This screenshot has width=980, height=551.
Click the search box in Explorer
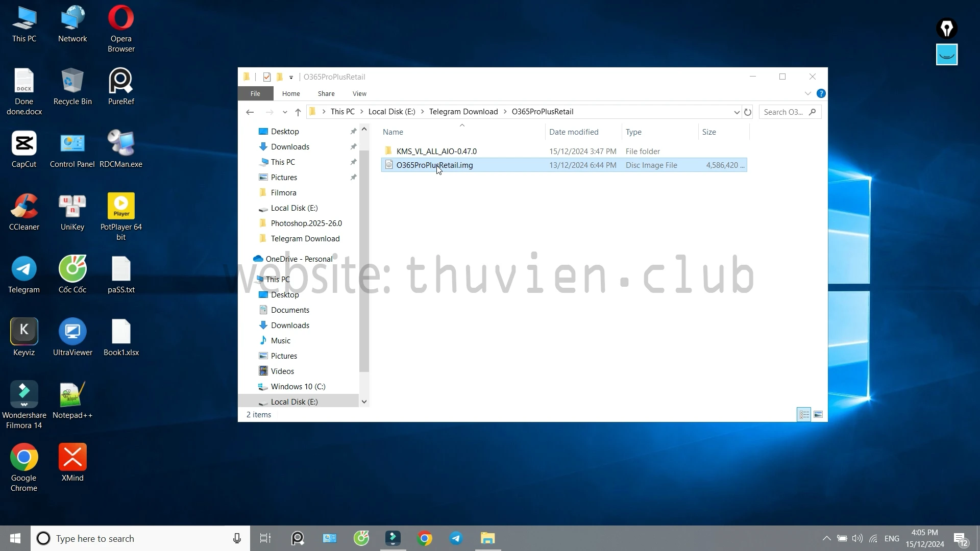784,112
